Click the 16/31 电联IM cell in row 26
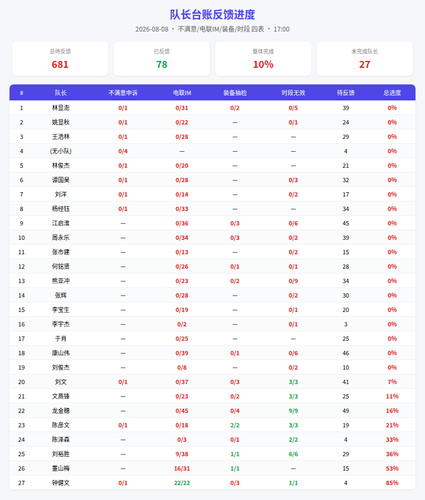This screenshot has height=500, width=425. click(x=182, y=469)
